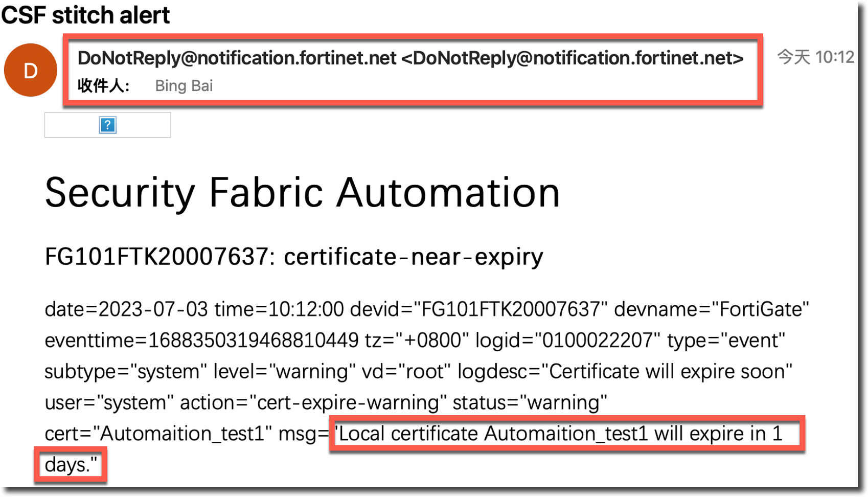Click the broken image question mark icon
This screenshot has width=868, height=497.
coord(107,125)
